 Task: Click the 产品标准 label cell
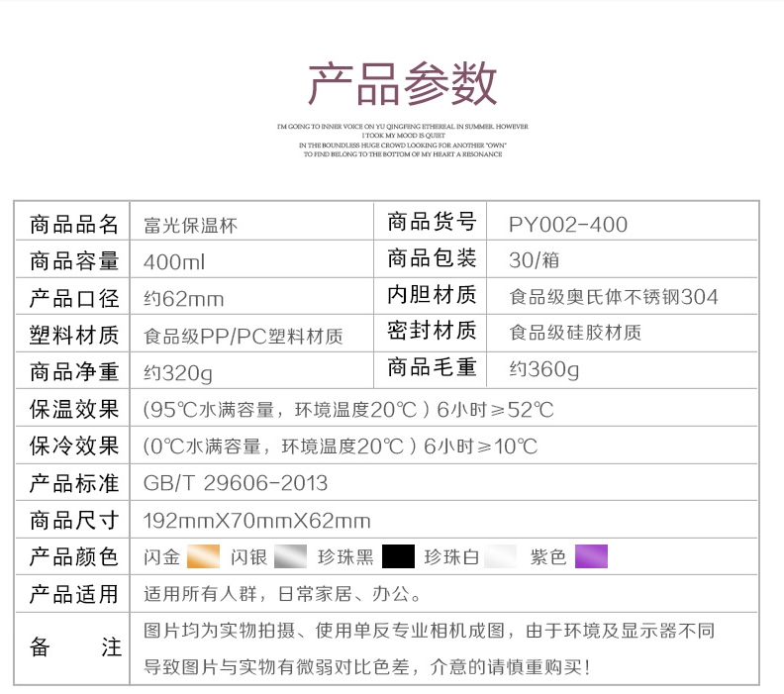[x=73, y=483]
